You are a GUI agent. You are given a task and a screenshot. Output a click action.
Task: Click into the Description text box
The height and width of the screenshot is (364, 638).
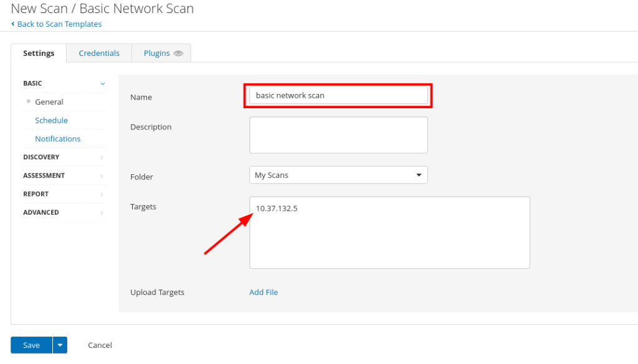pyautogui.click(x=338, y=135)
